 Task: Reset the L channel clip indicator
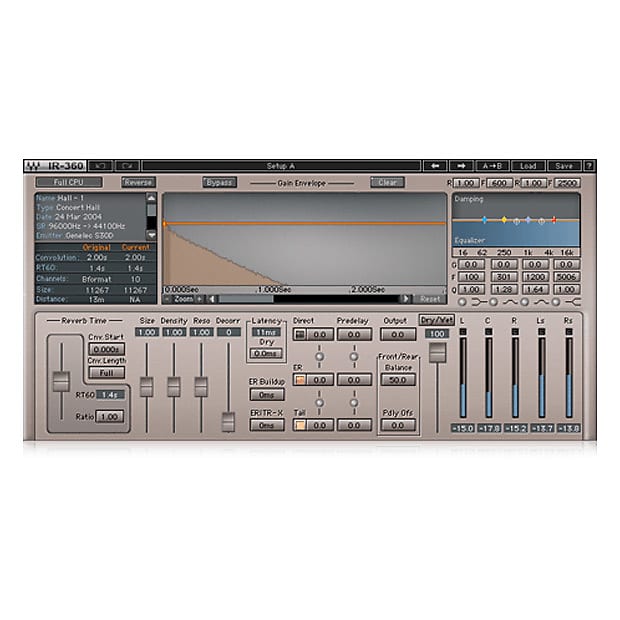coord(463,332)
